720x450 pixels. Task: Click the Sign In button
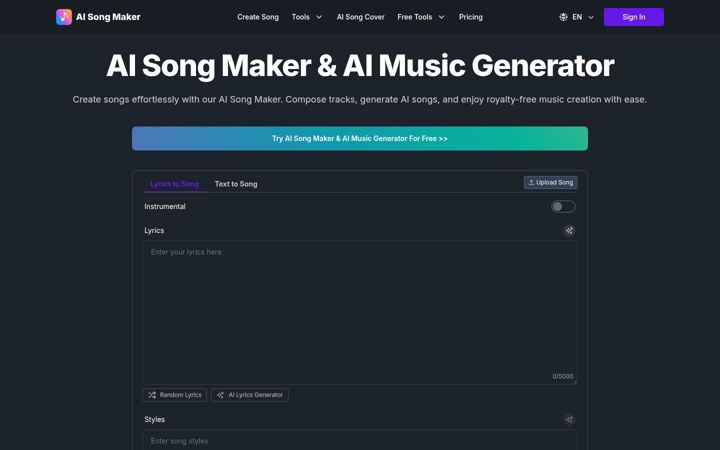pos(634,17)
